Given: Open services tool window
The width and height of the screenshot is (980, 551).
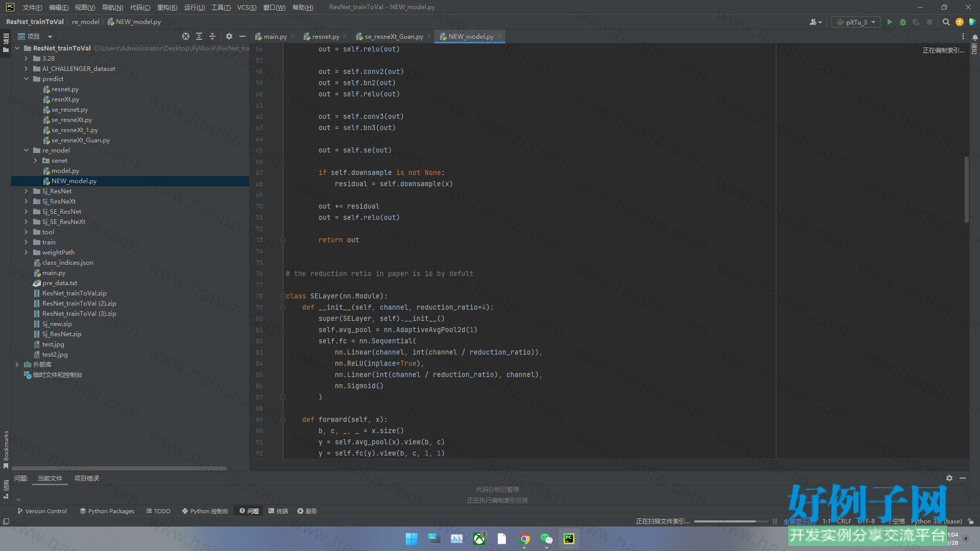Looking at the screenshot, I should [x=307, y=511].
